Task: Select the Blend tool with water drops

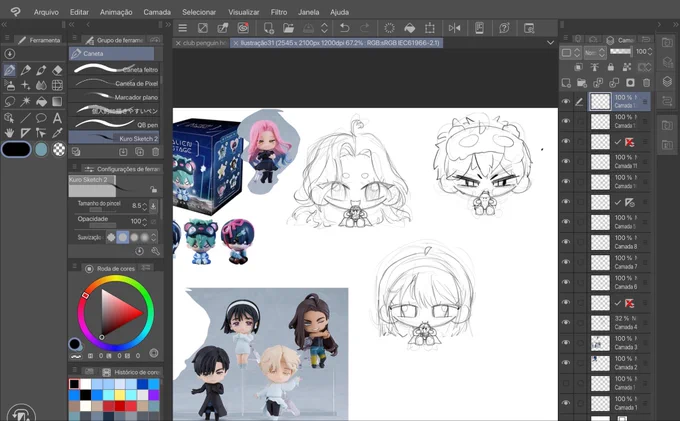Action: (41, 85)
